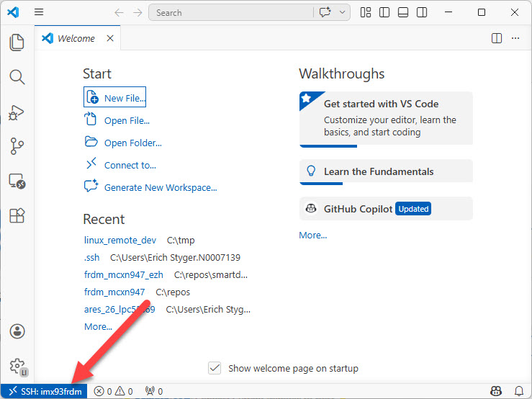
Task: Open recent .ssh folder
Action: pyautogui.click(x=91, y=257)
